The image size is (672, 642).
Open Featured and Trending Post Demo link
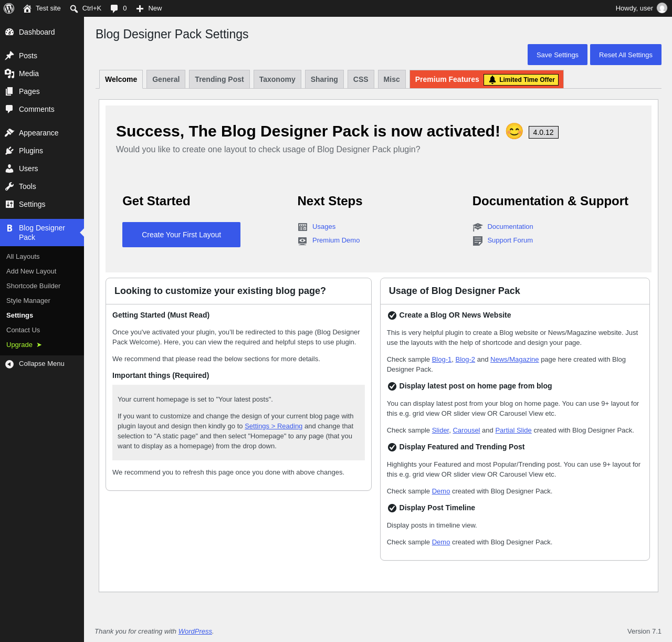(x=441, y=491)
